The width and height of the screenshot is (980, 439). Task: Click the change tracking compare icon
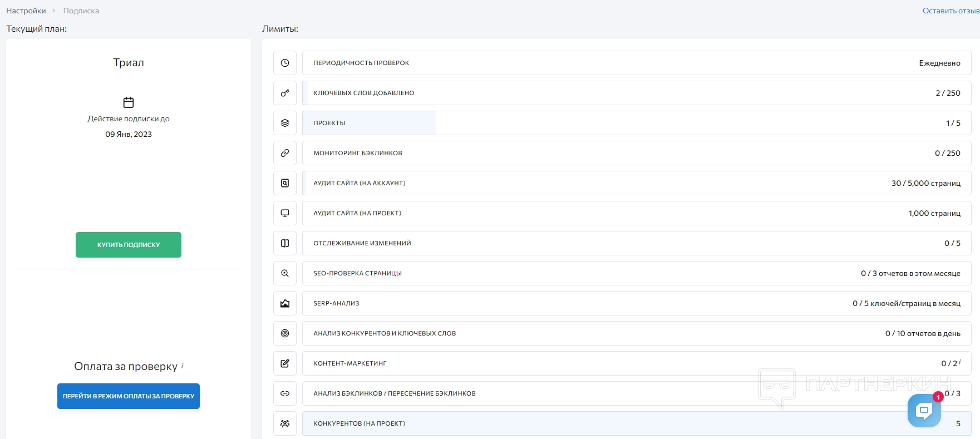point(285,243)
